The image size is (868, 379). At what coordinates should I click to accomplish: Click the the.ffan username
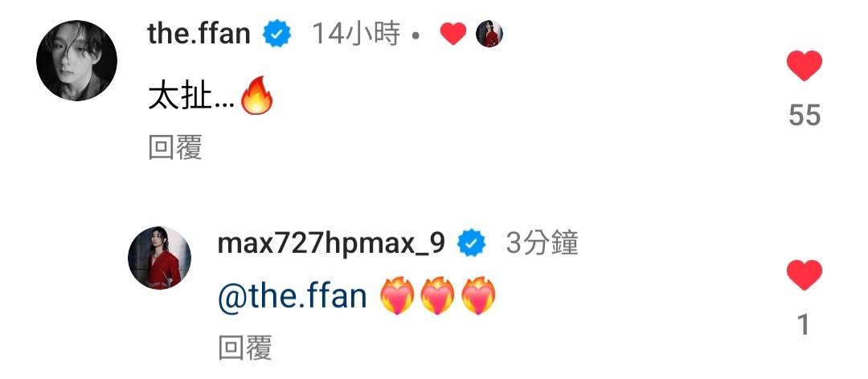pos(199,35)
